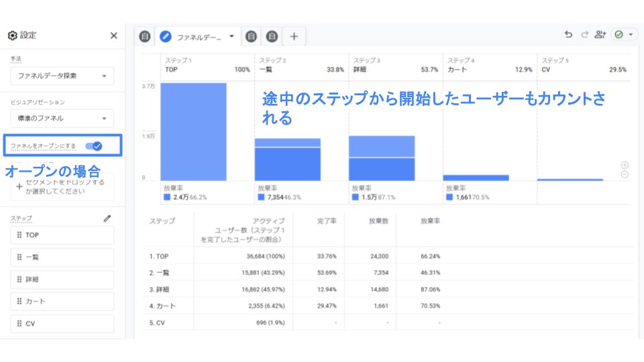Click the 87.06% abandonment rate cell
644x362 pixels.
coord(430,290)
